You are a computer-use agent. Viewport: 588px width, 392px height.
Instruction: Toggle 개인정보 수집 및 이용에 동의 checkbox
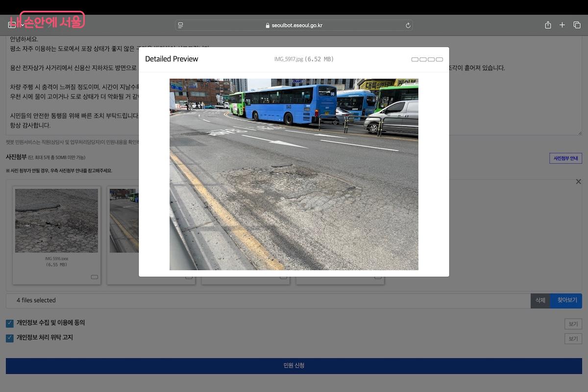pyautogui.click(x=10, y=323)
